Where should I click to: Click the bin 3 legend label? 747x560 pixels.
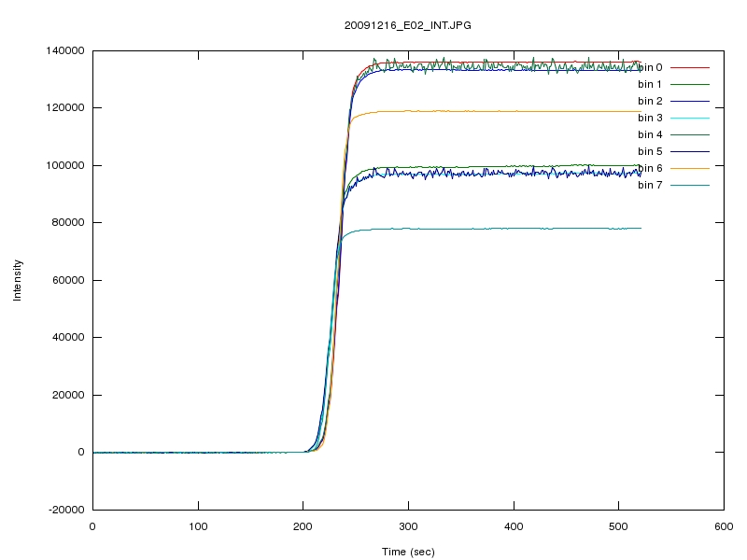click(650, 118)
